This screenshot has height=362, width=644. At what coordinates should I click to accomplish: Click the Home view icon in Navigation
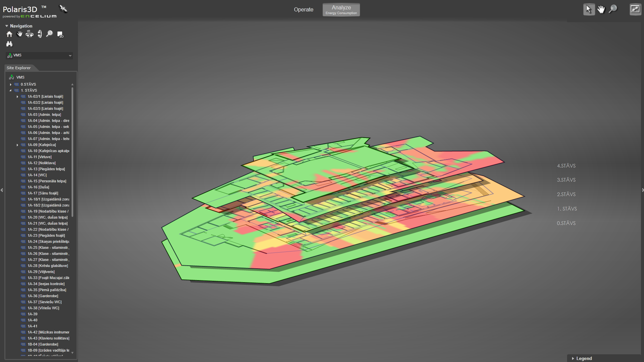(x=9, y=34)
